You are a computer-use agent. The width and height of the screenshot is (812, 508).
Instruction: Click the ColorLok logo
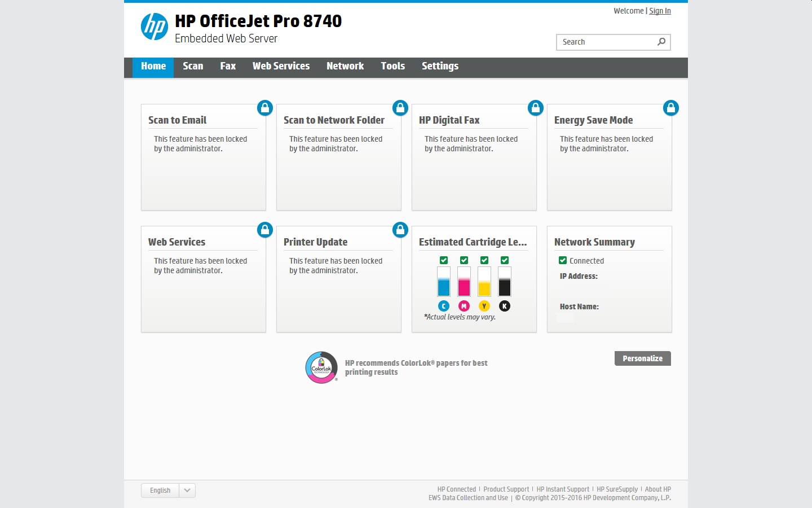click(321, 367)
